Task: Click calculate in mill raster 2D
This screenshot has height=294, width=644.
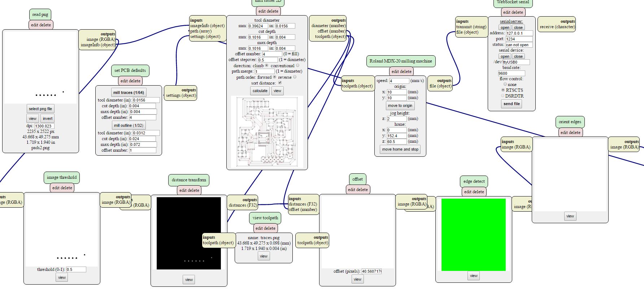Action: click(x=260, y=91)
